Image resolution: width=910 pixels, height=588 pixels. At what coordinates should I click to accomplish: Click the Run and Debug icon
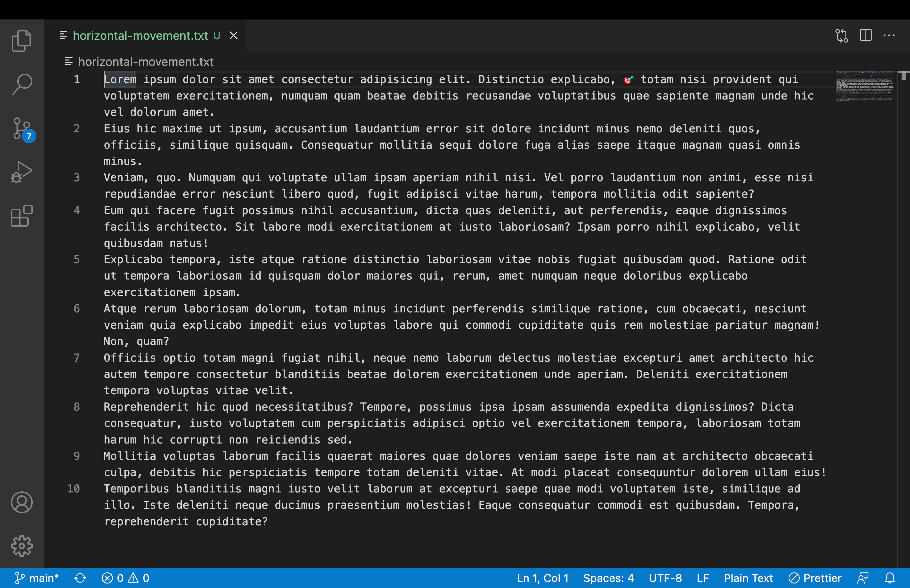(21, 172)
